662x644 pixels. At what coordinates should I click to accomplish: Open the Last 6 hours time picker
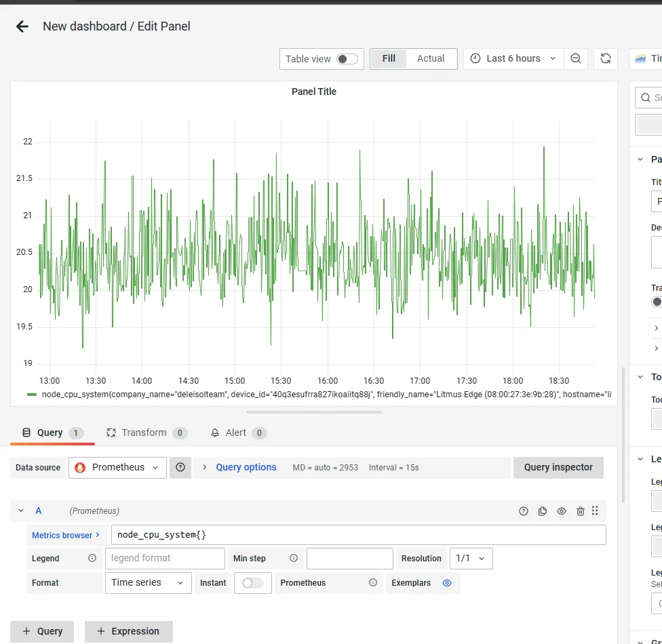(514, 59)
